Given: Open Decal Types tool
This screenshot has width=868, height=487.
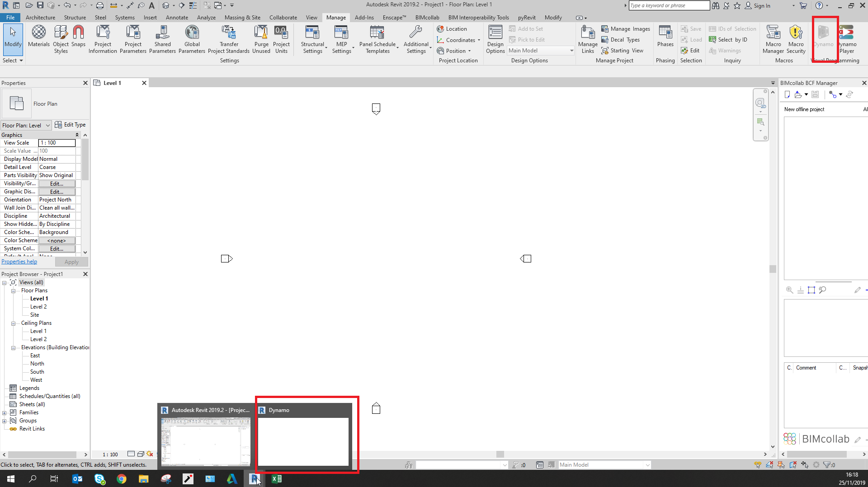Looking at the screenshot, I should coord(620,40).
